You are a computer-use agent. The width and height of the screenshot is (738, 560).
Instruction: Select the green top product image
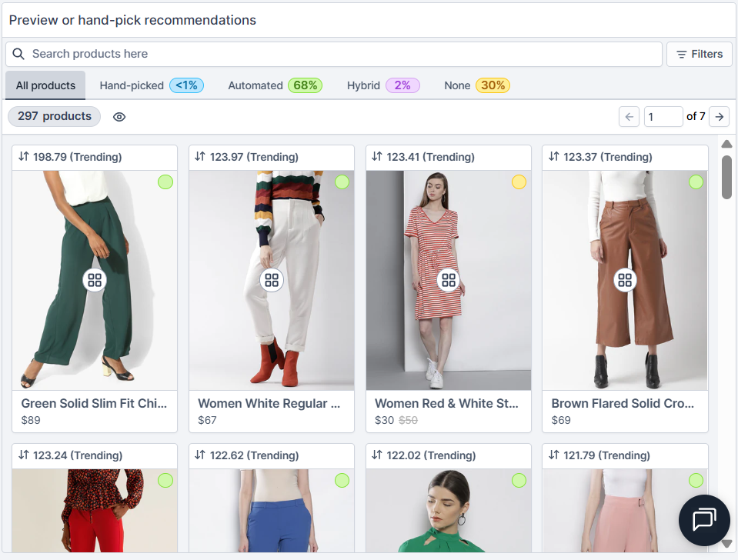[449, 511]
